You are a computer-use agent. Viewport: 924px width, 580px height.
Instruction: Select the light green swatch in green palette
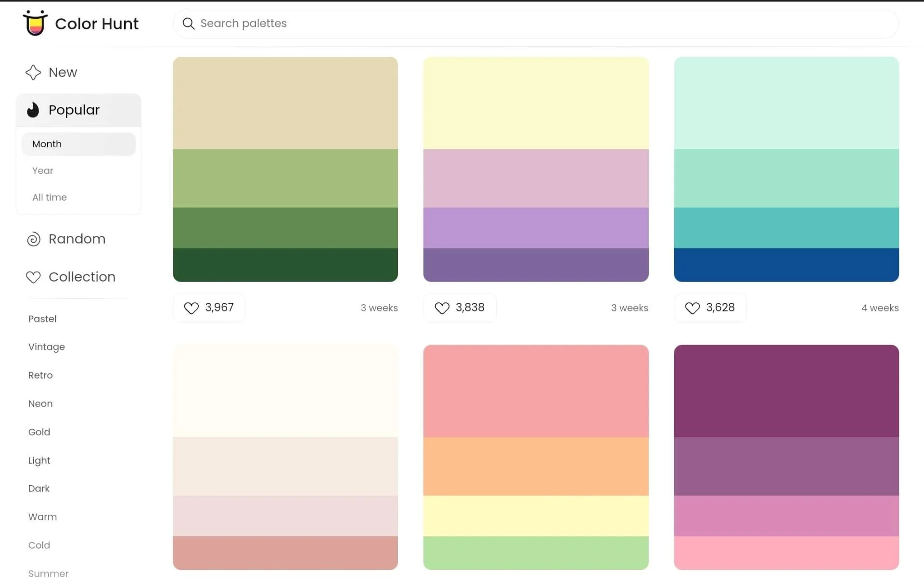(285, 178)
